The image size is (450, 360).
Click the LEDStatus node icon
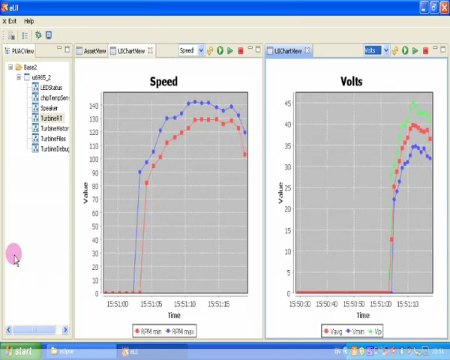35,87
